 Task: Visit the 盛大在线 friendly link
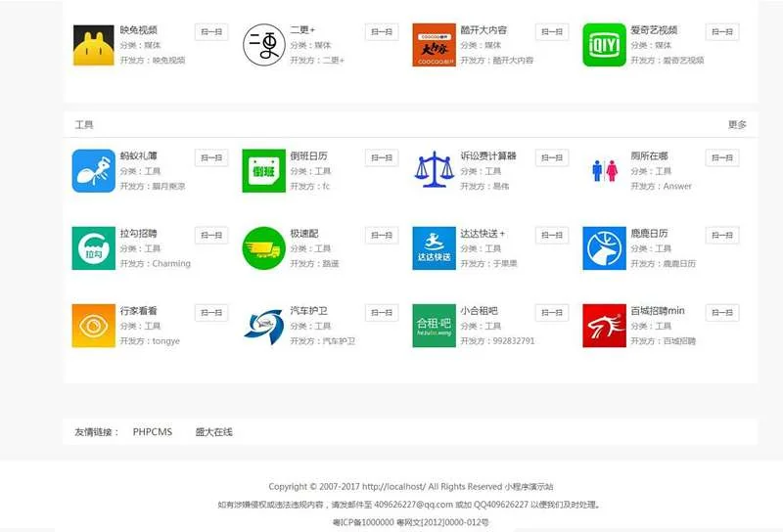tap(213, 431)
